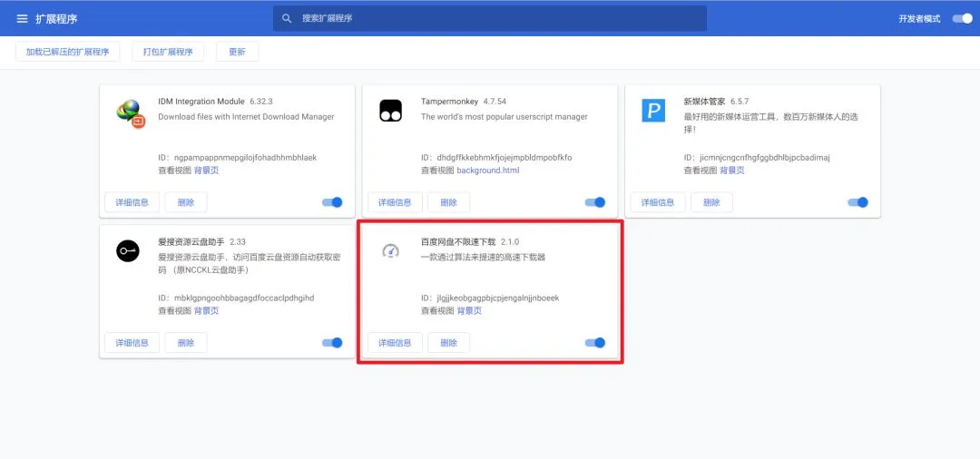Click the Tampermonkey extension icon

coord(390,111)
